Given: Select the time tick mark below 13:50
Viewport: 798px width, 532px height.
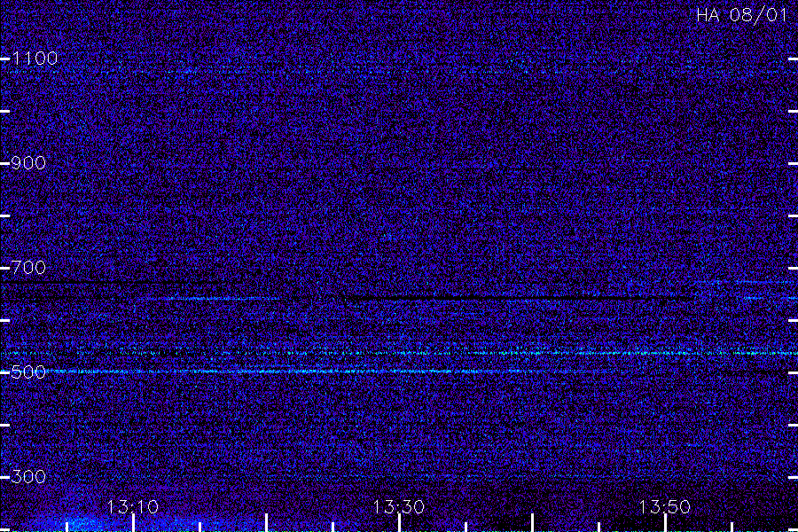Looking at the screenshot, I should [665, 523].
